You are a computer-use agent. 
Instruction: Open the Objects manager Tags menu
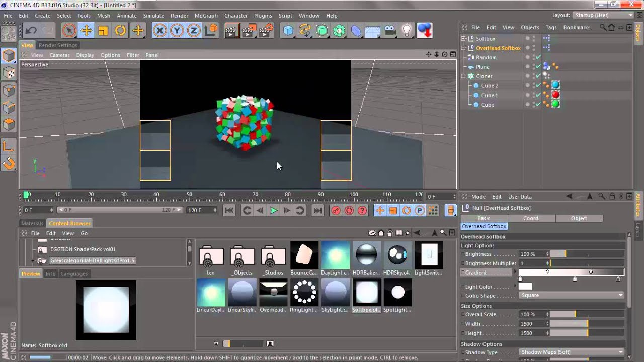pyautogui.click(x=551, y=27)
